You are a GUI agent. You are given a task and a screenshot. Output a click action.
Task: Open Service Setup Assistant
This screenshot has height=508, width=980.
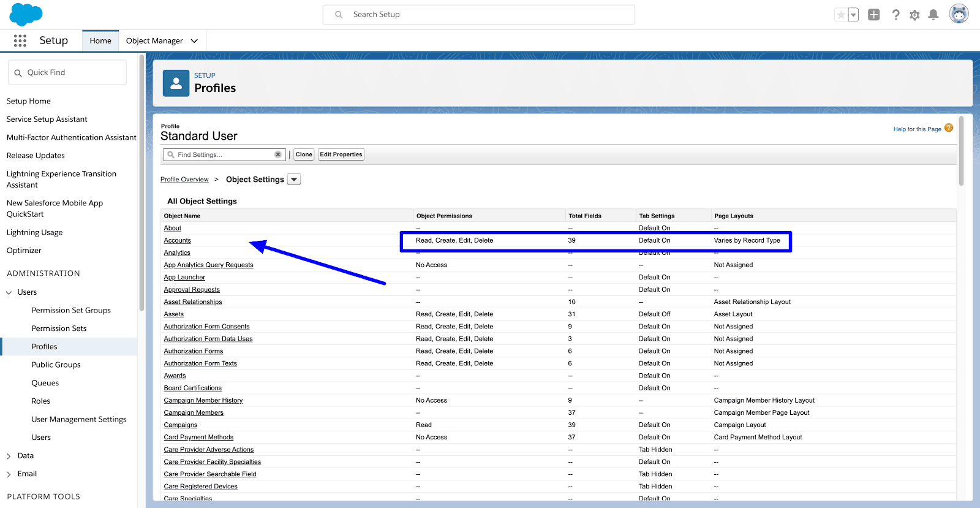47,119
